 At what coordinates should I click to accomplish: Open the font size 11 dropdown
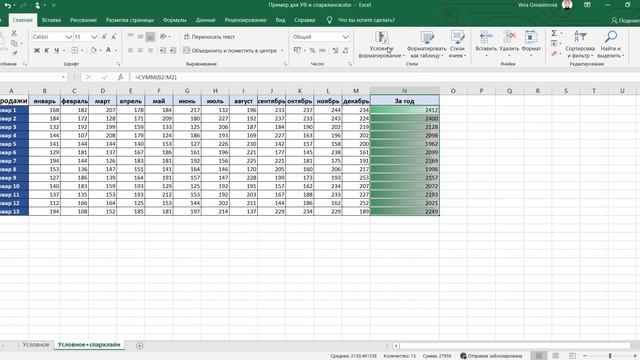pyautogui.click(x=94, y=37)
